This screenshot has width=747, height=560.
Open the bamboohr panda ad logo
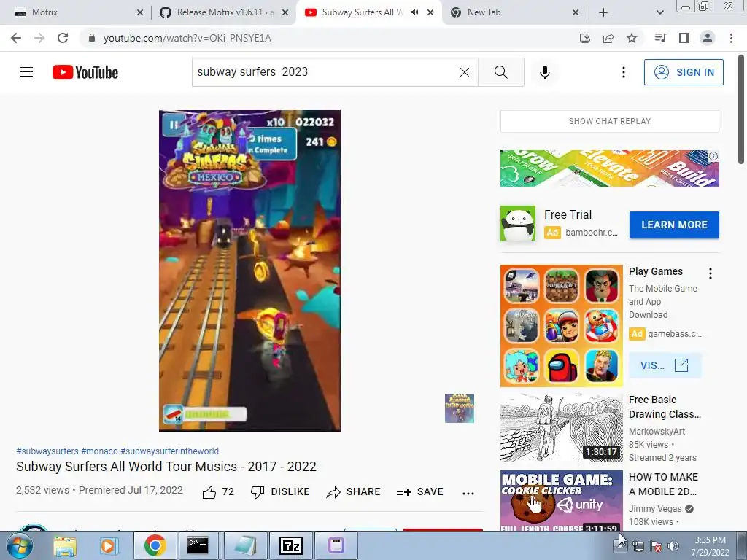pyautogui.click(x=518, y=223)
